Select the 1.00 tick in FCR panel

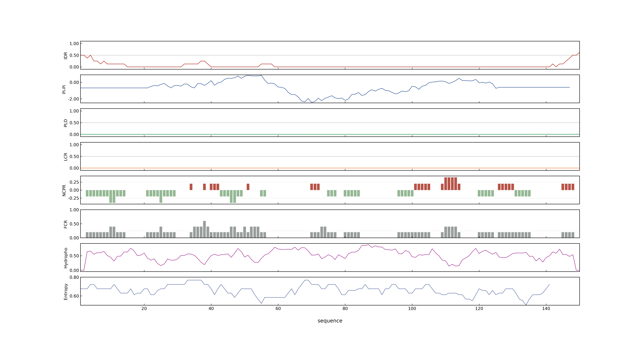(74, 210)
